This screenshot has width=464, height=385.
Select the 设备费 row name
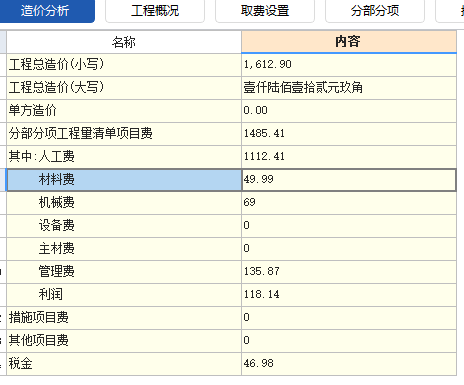pos(124,226)
